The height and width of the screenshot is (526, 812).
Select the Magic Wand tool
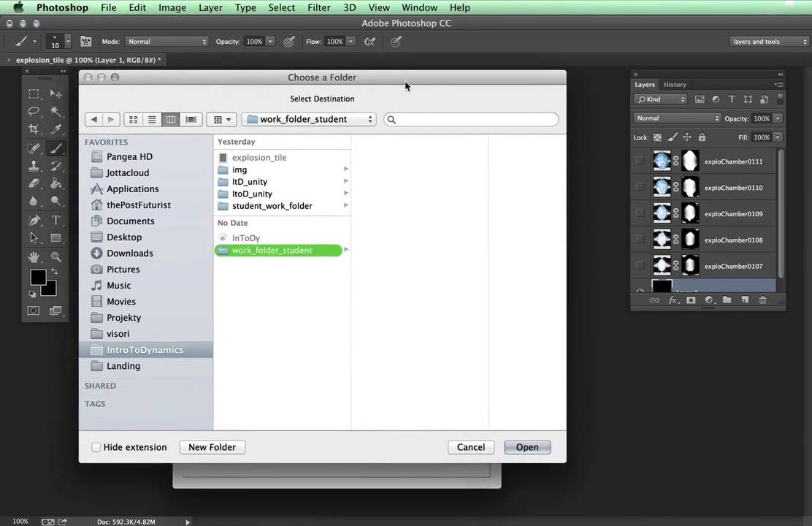click(56, 112)
